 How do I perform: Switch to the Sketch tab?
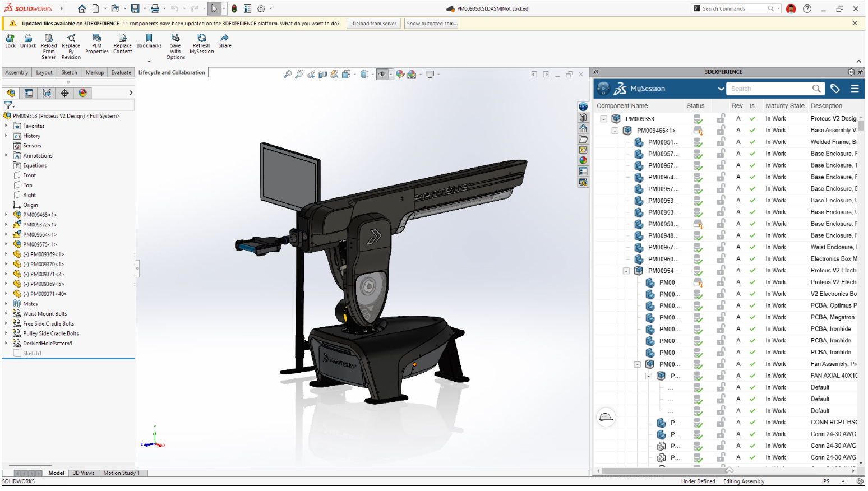[70, 72]
